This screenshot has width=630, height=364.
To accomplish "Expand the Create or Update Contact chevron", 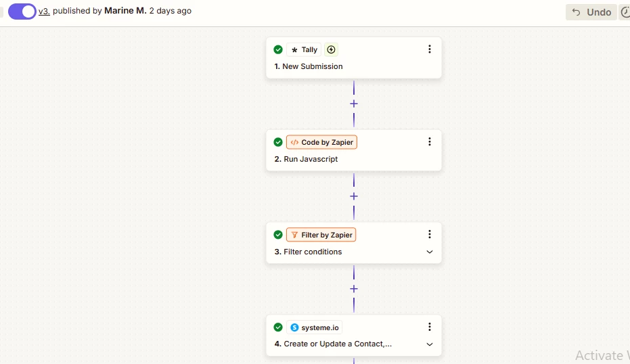I will (x=430, y=344).
